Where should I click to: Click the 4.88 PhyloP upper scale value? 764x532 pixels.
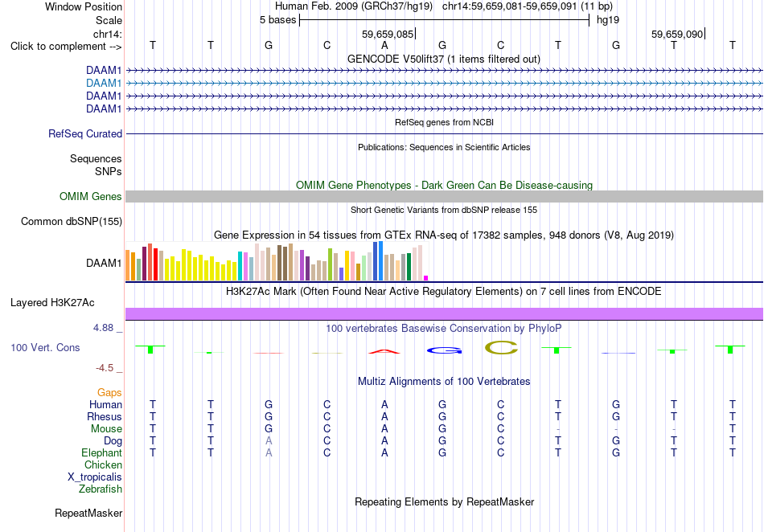click(x=103, y=328)
